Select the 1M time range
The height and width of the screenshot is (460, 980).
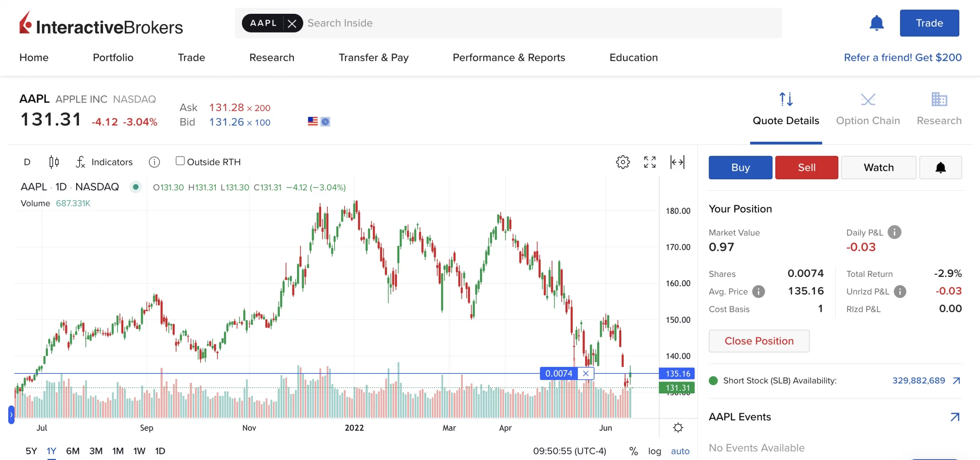pyautogui.click(x=118, y=451)
